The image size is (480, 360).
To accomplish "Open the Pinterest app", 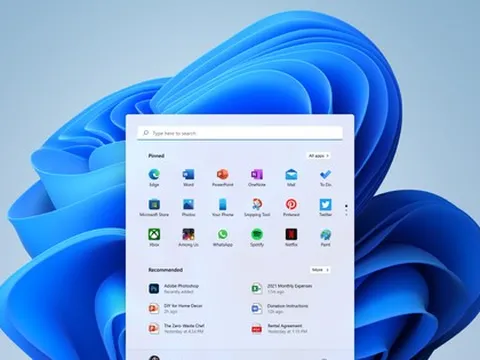I will click(x=291, y=208).
